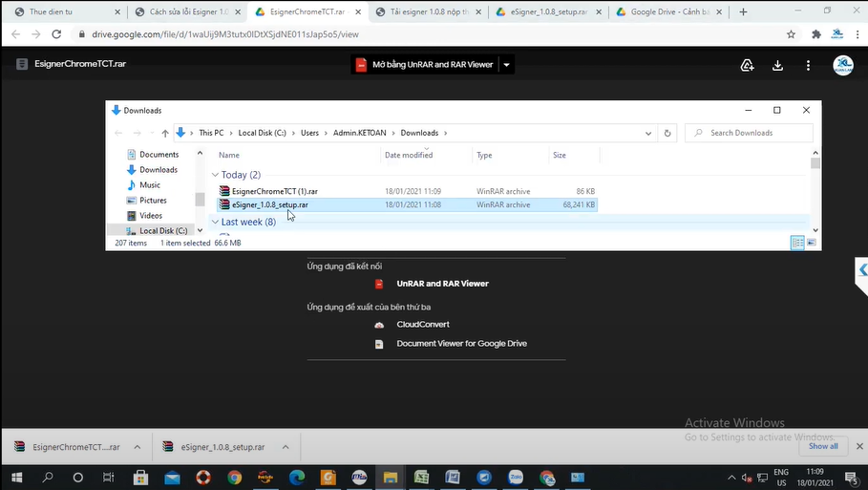The image size is (868, 490).
Task: Click the Search Downloads box
Action: 749,133
